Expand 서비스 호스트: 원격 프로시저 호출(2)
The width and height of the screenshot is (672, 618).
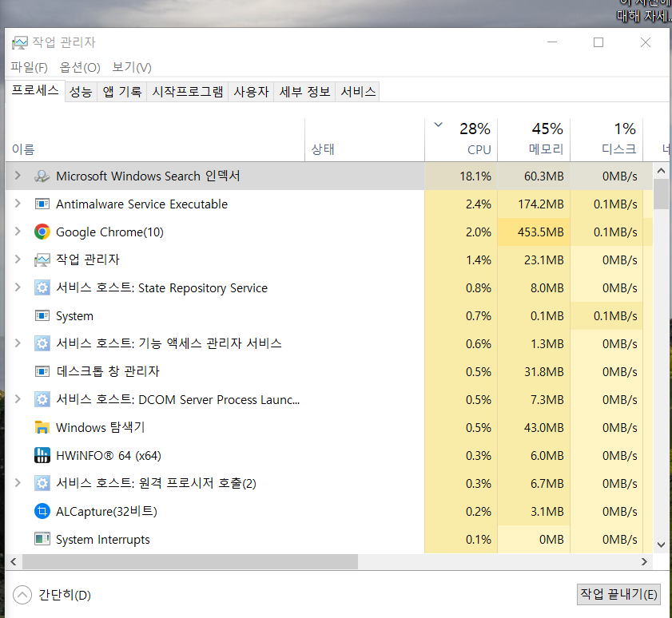click(18, 483)
